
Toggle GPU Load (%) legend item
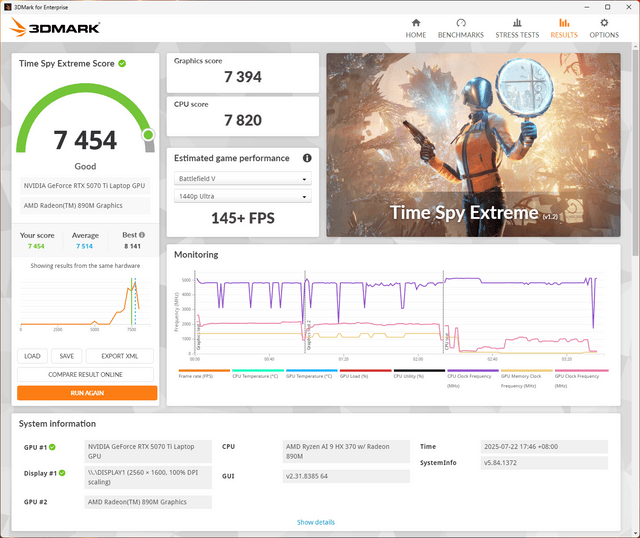[366, 374]
